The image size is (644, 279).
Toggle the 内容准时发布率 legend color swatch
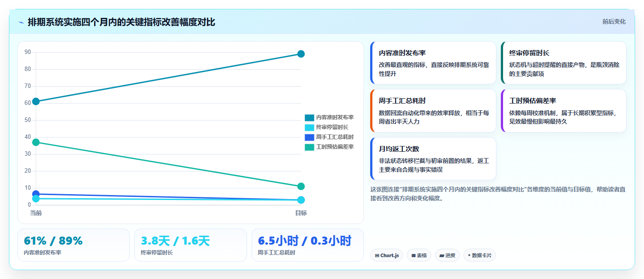[x=310, y=117]
